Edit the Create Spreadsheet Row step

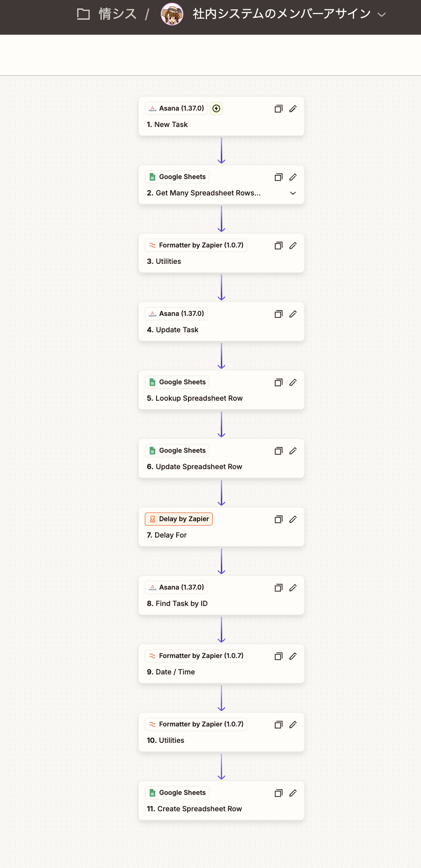(293, 793)
